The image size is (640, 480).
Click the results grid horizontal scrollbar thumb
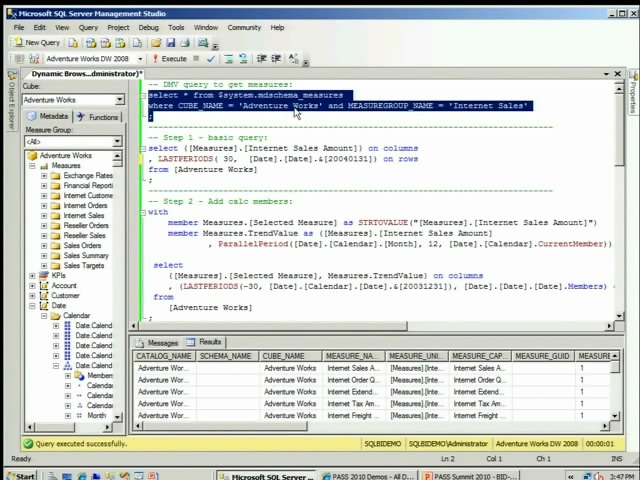point(224,426)
